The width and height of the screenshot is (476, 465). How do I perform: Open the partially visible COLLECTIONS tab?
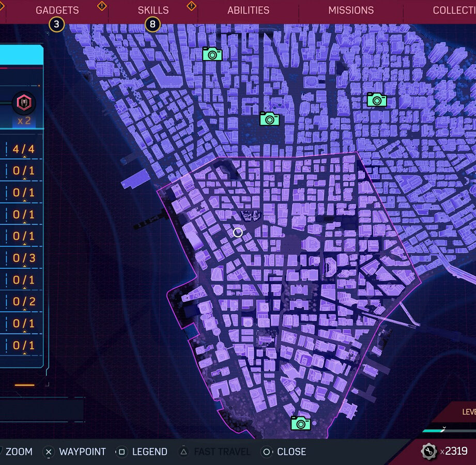(x=454, y=10)
